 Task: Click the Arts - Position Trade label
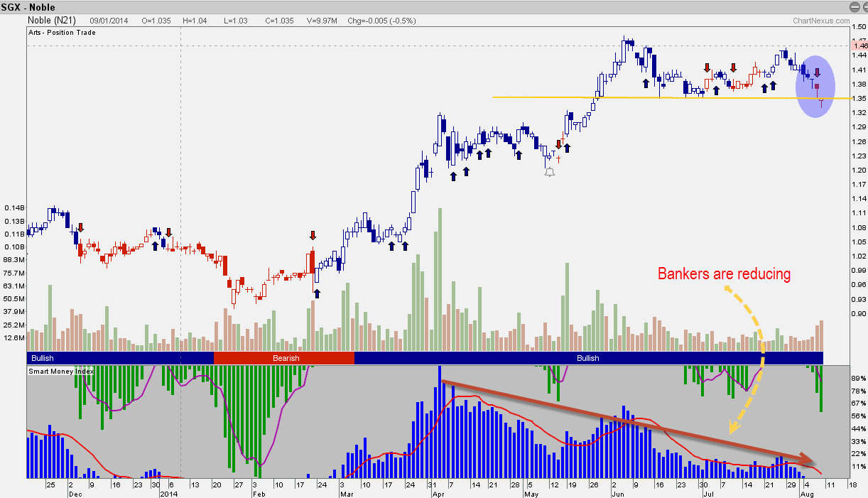click(63, 33)
